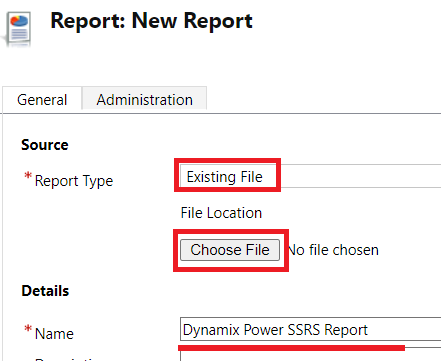Click the red required asterisk beside Name
Viewport: 441px width, 361px height.
28,328
